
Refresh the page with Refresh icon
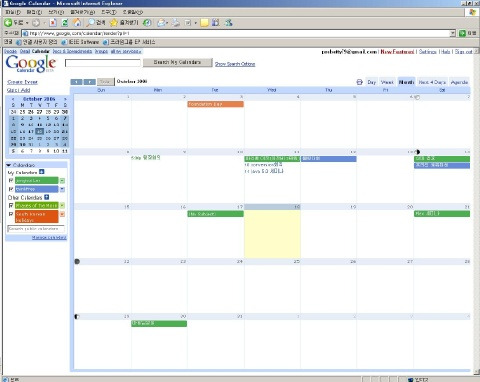(65, 23)
